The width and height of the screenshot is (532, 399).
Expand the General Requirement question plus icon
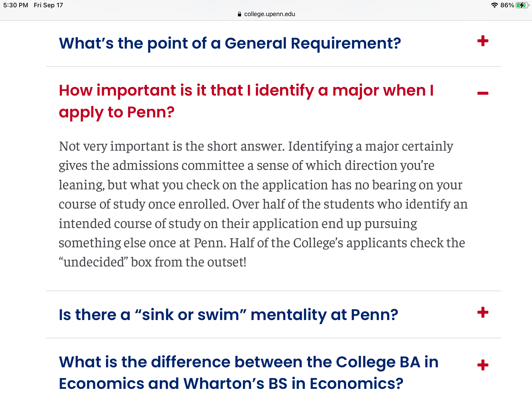[x=483, y=41]
